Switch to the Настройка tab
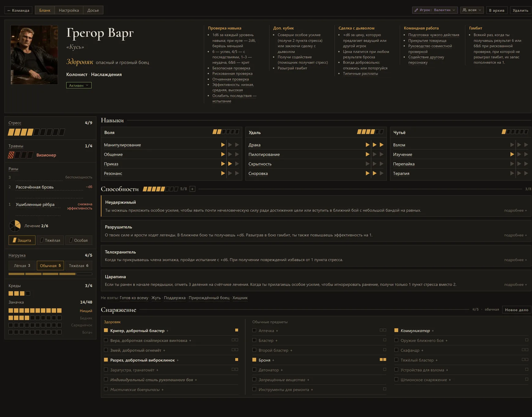532x417 pixels. pyautogui.click(x=69, y=10)
